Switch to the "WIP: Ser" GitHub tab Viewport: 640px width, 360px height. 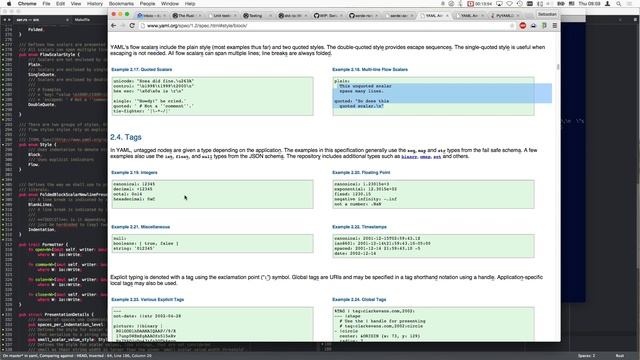coord(327,16)
